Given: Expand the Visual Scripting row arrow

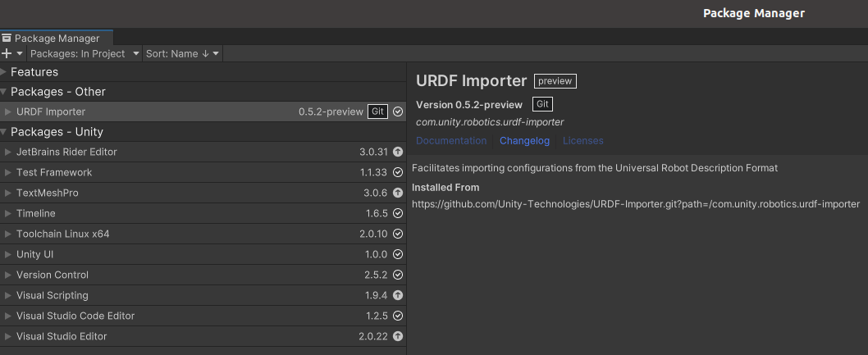Looking at the screenshot, I should tap(7, 295).
